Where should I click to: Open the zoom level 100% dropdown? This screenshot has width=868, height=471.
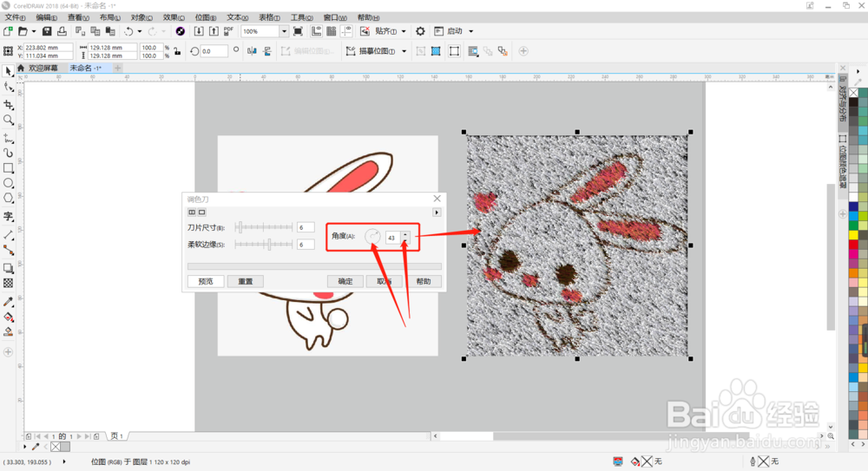[284, 31]
